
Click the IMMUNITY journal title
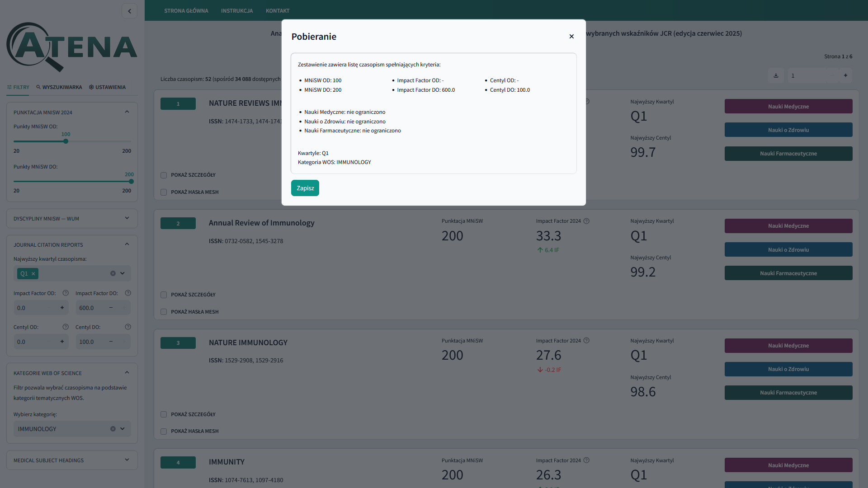(x=226, y=462)
